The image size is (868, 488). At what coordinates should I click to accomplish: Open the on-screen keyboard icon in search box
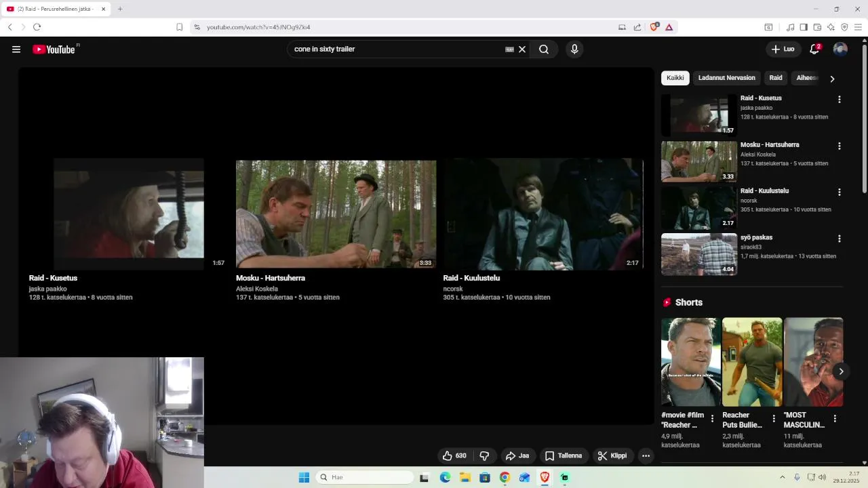(509, 49)
